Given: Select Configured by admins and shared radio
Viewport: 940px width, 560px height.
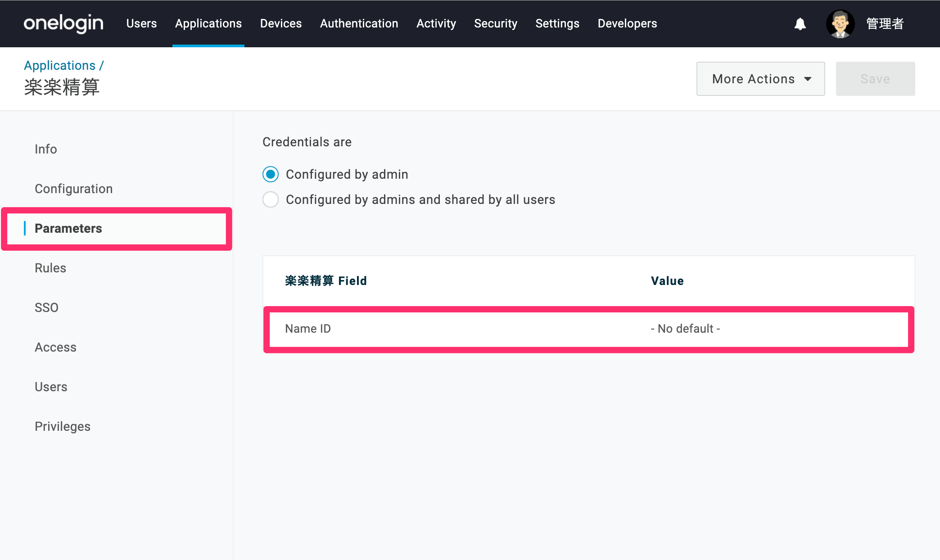Looking at the screenshot, I should [271, 199].
